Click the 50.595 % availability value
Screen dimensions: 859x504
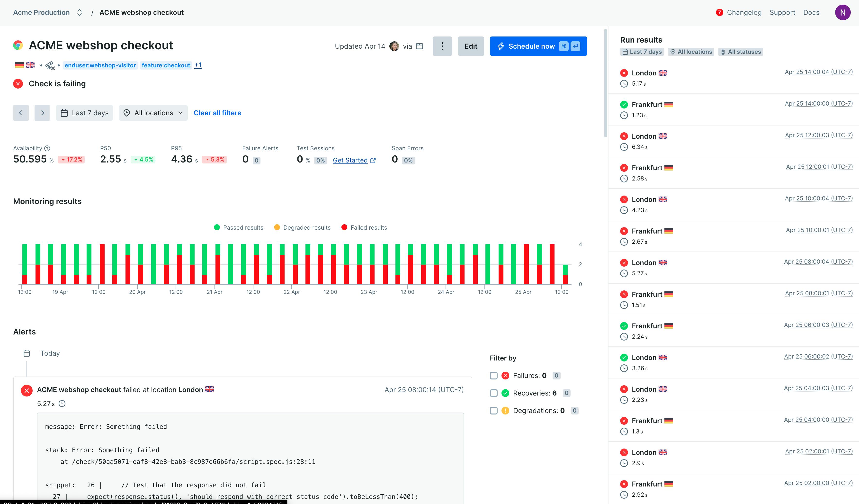pos(33,159)
